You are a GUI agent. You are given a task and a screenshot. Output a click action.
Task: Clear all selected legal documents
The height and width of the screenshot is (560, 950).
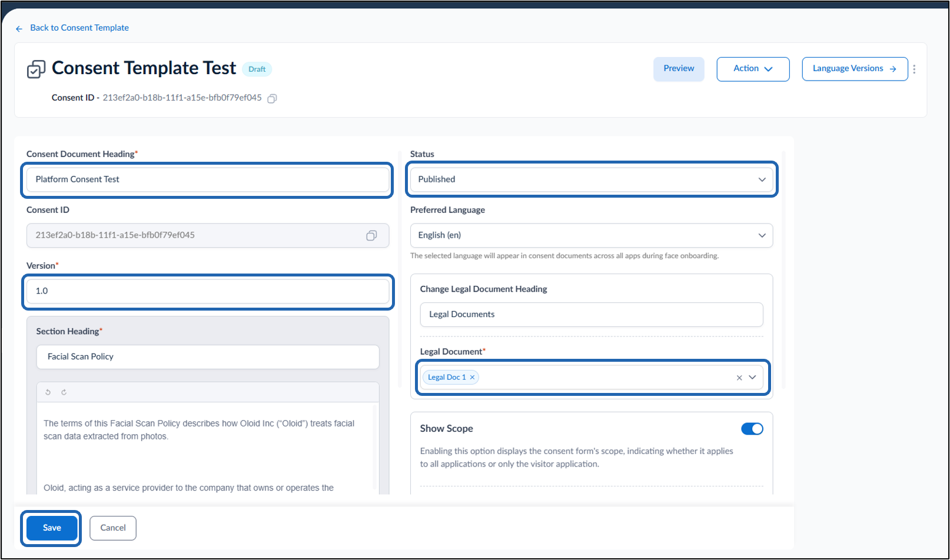(x=739, y=378)
